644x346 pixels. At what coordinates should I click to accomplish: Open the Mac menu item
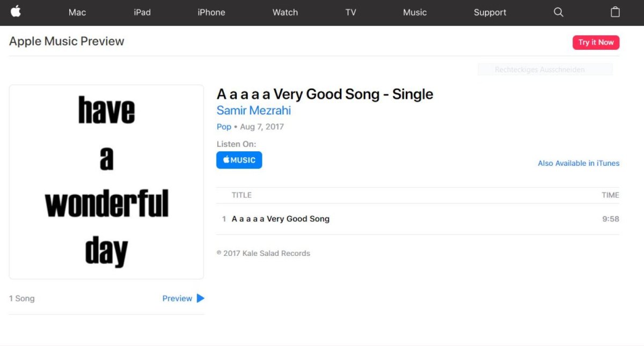pos(77,12)
